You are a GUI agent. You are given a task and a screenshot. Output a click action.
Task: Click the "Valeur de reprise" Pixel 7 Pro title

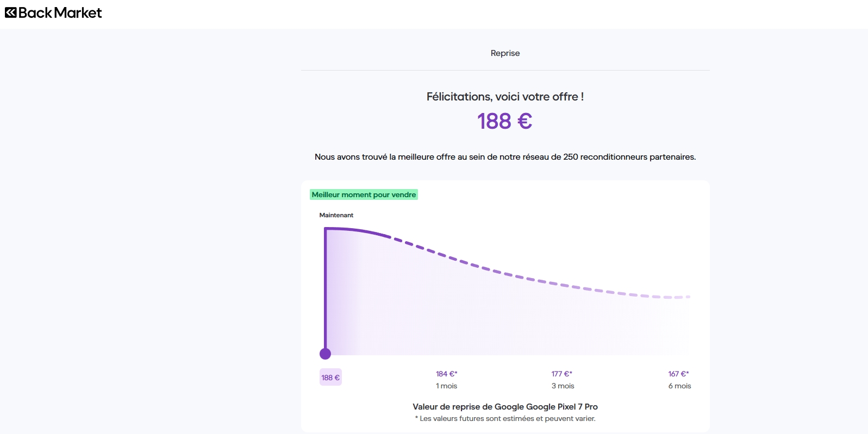[x=505, y=407]
